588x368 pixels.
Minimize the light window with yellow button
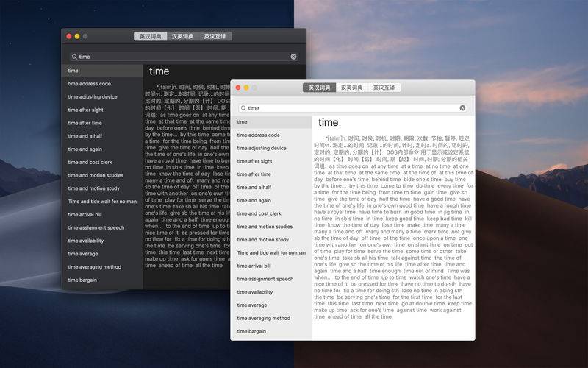pos(246,88)
